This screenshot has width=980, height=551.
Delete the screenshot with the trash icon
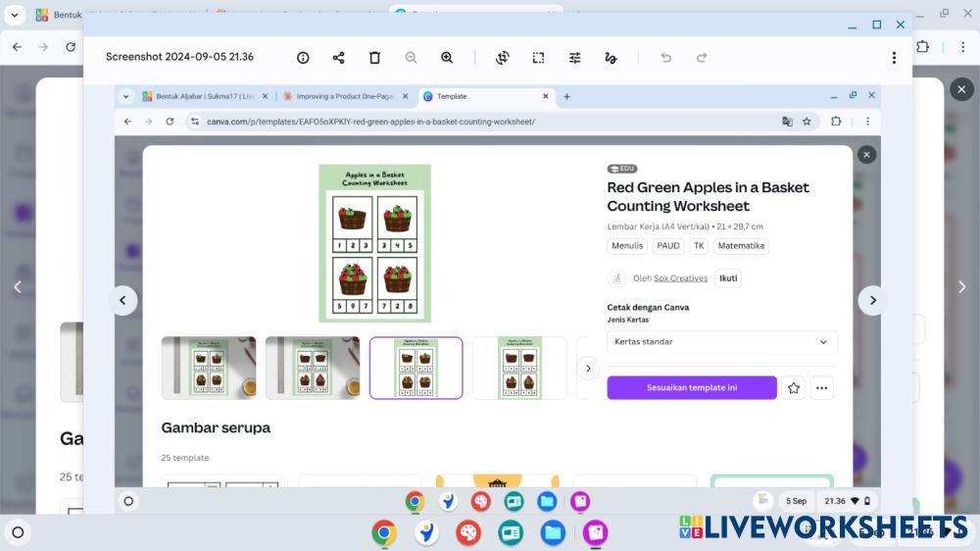pyautogui.click(x=374, y=58)
